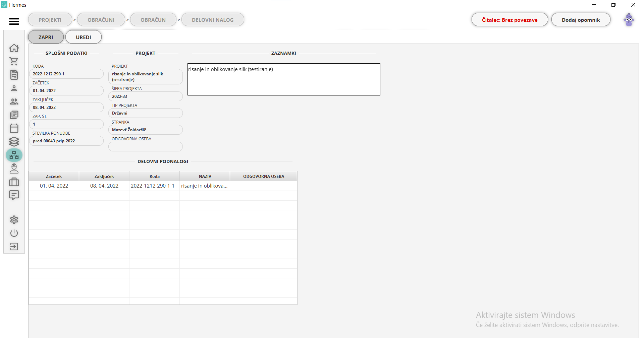Open the document sidebar icon
The width and height of the screenshot is (644, 344).
[x=14, y=75]
